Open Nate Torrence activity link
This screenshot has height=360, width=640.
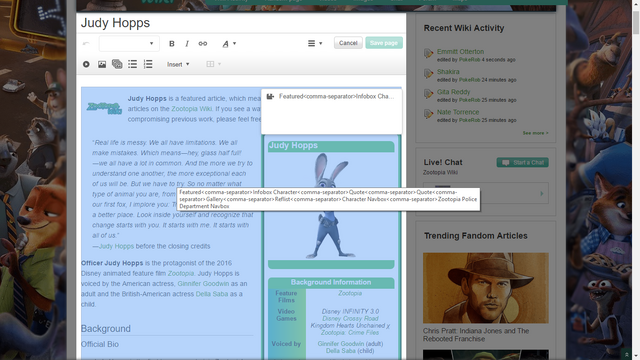pos(458,112)
